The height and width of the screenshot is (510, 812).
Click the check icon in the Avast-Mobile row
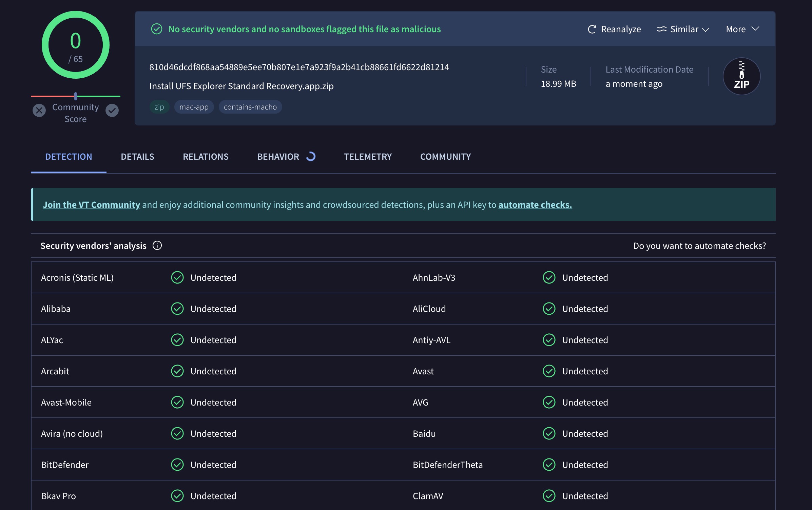(177, 402)
